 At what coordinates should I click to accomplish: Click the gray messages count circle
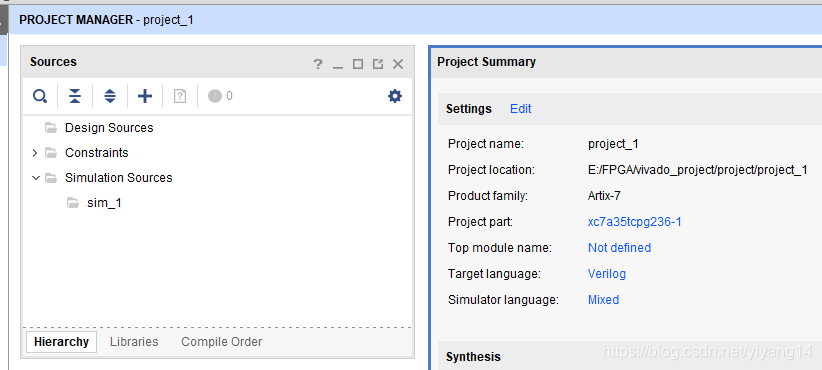pos(215,96)
